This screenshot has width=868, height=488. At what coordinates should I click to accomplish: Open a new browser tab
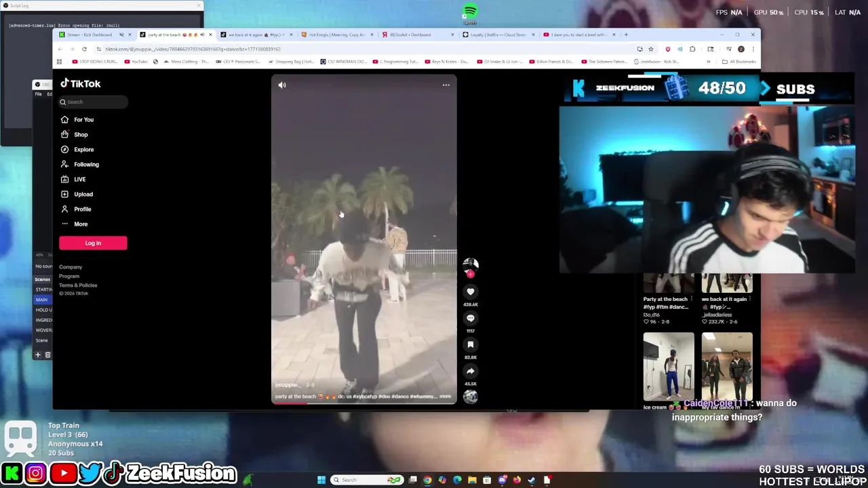(626, 35)
